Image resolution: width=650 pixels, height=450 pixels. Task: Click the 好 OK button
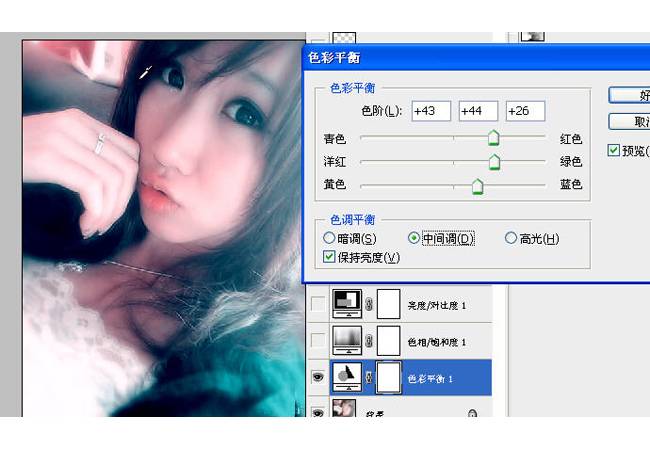[629, 95]
